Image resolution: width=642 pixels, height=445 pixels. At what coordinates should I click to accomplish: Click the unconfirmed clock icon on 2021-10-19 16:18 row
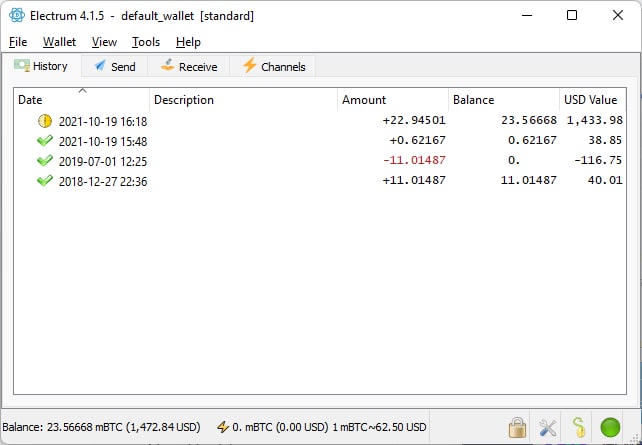(x=45, y=121)
